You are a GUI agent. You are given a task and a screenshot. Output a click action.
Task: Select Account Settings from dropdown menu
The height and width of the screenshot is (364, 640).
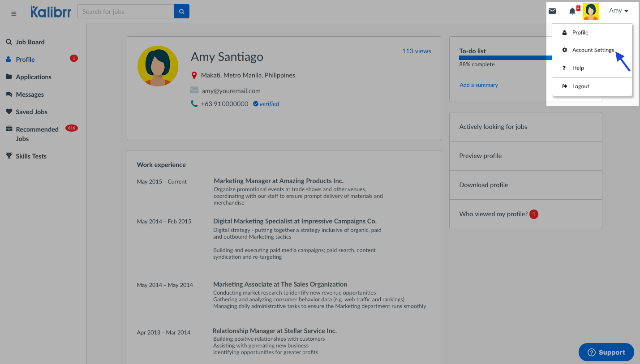click(593, 50)
